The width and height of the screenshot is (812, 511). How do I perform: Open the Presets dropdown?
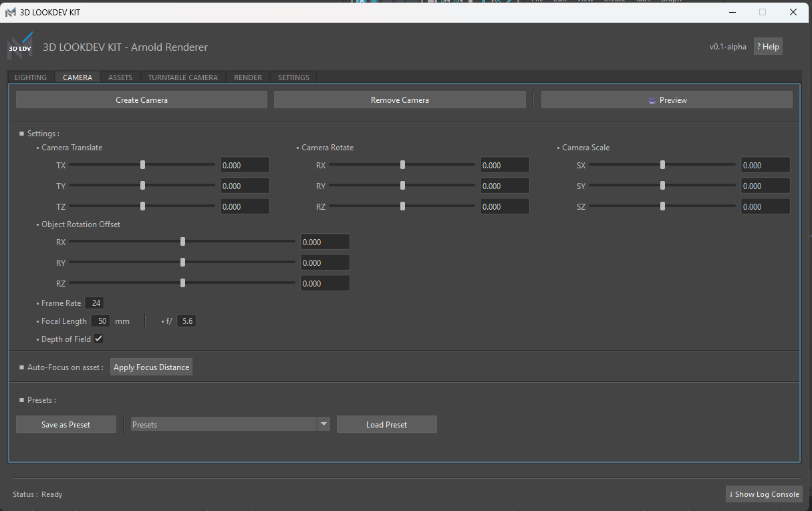tap(230, 424)
